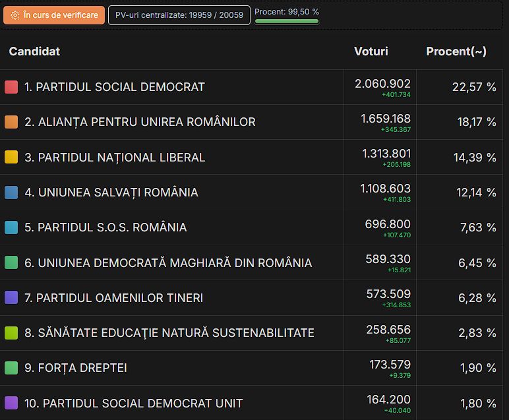Click the purple swatch of Partidul Oamenilor Tineri
Screen dimensions: 509x420
pos(11,297)
